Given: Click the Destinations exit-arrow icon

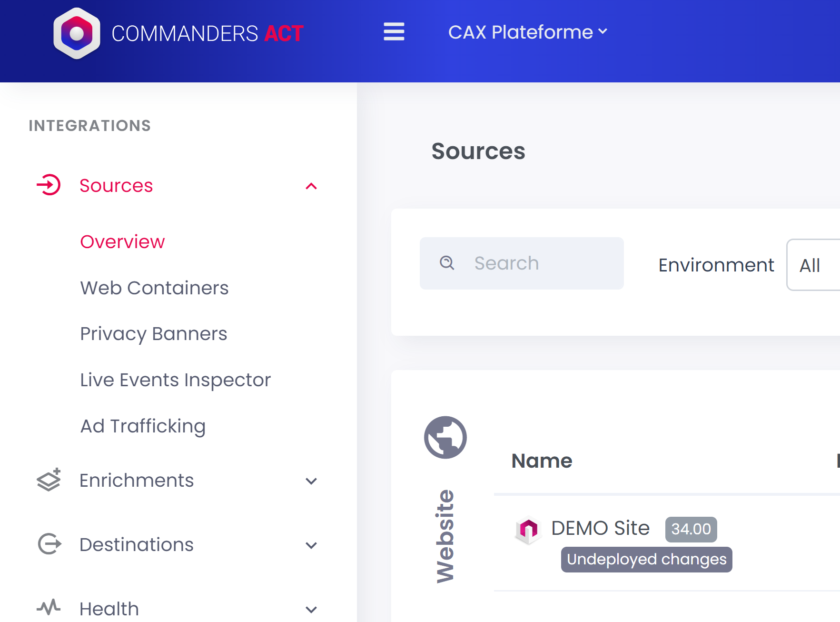Looking at the screenshot, I should click(x=49, y=544).
